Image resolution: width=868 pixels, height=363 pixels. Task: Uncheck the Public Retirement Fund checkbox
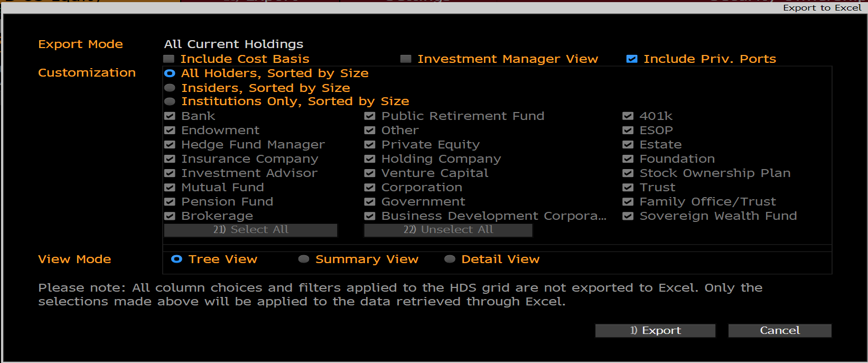coord(370,116)
